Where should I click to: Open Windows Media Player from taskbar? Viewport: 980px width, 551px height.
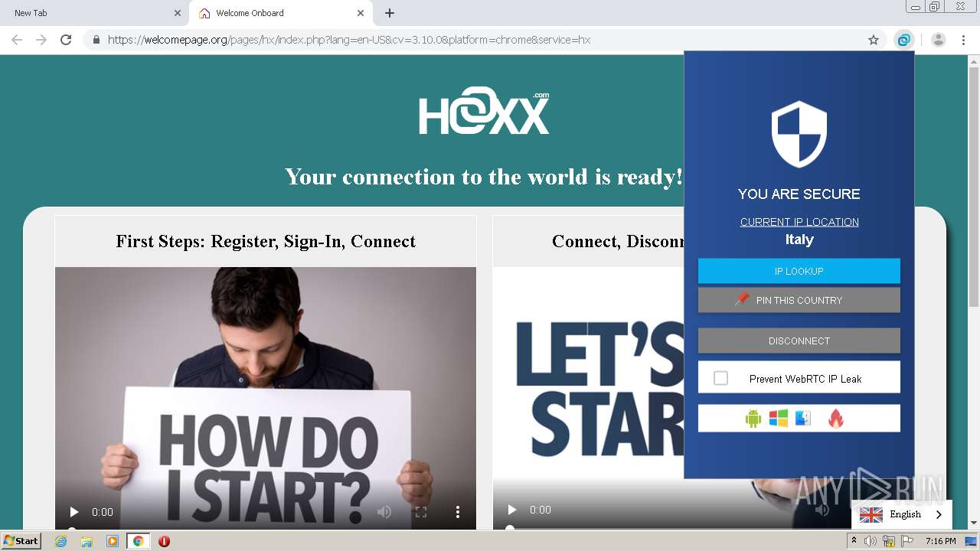point(113,541)
